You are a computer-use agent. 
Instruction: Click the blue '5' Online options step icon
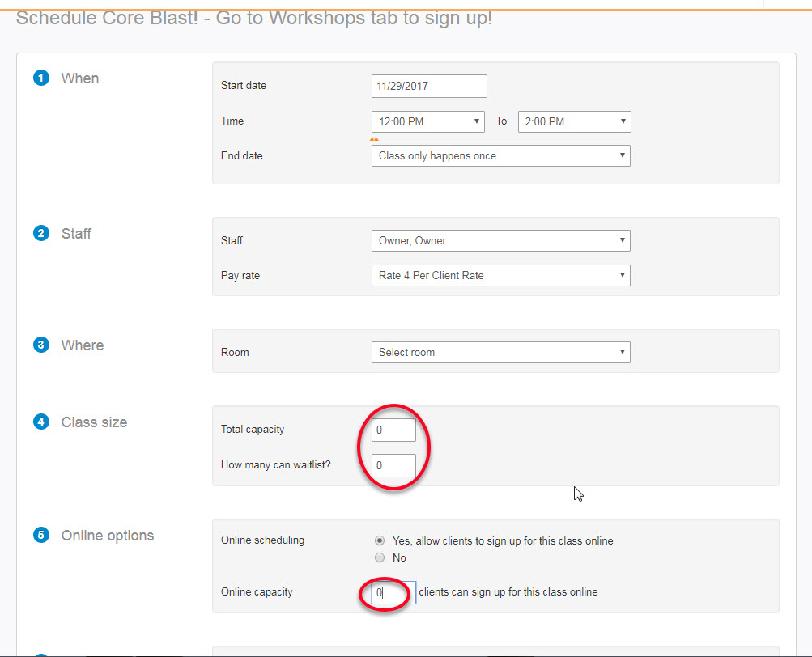point(41,535)
